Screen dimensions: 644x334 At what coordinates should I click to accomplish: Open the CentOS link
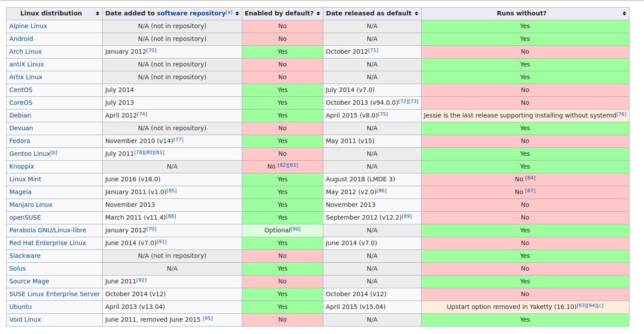pos(21,90)
